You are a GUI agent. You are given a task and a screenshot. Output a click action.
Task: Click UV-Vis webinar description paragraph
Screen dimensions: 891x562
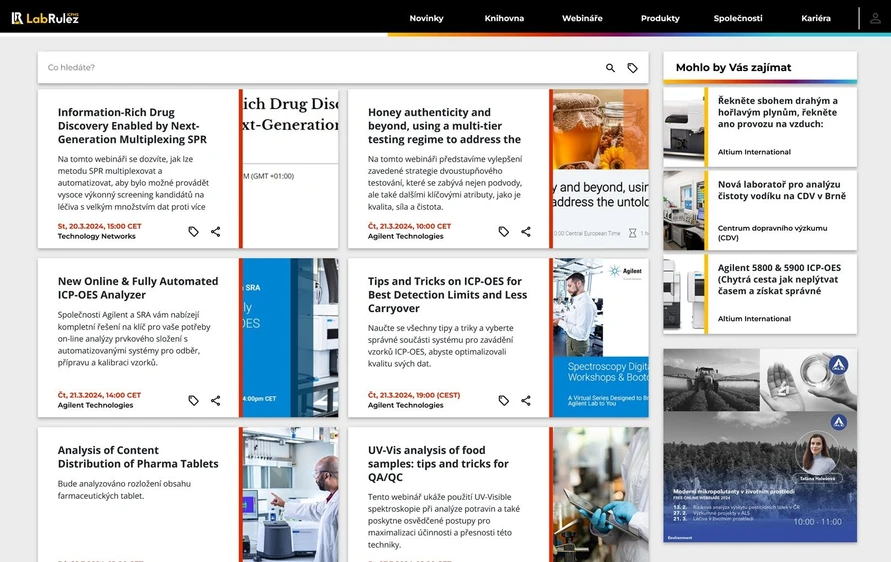coord(443,521)
